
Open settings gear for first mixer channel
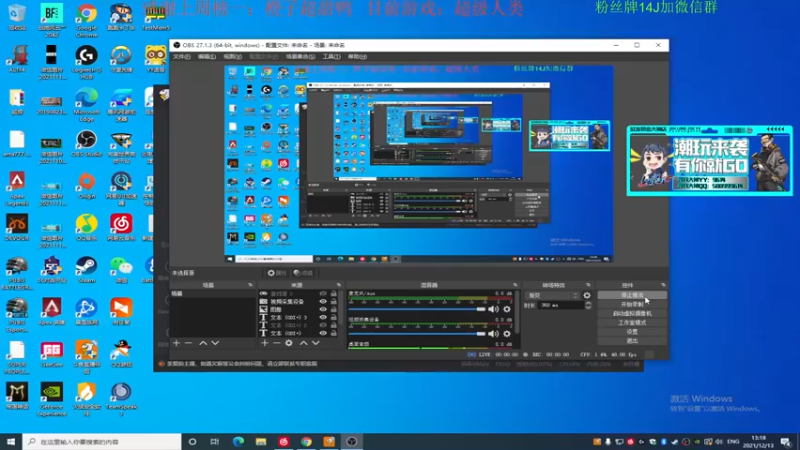point(507,309)
